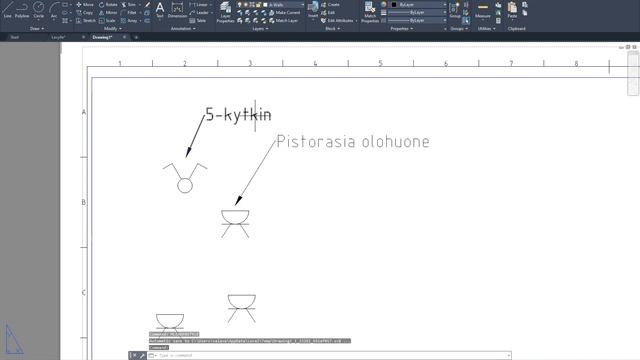Click the Erase pencil icon in Modify
640x360 pixels.
pos(147,4)
